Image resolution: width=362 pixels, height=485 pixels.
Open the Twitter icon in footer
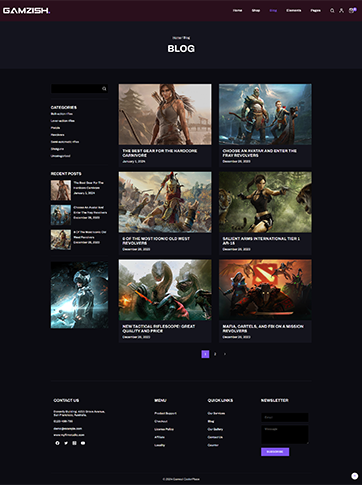pyautogui.click(x=66, y=443)
